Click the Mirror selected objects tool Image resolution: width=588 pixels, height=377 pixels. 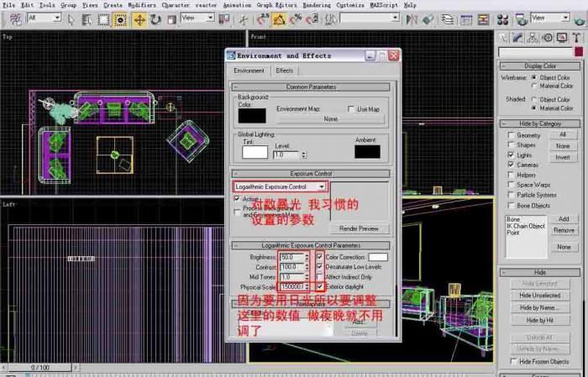tap(412, 19)
